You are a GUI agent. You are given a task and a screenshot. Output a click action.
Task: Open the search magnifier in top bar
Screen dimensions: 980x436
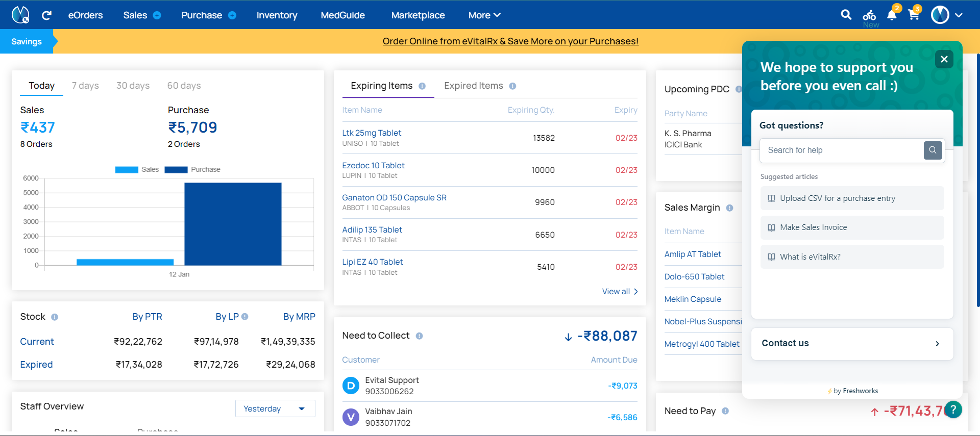(x=846, y=15)
